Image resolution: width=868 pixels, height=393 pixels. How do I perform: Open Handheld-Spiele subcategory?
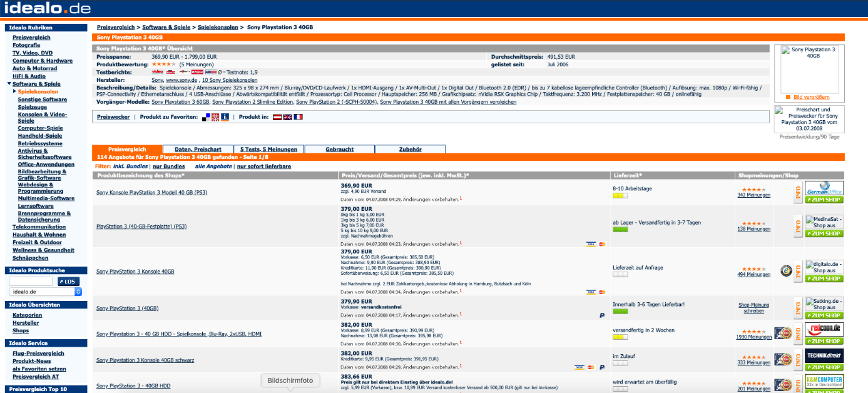pyautogui.click(x=40, y=136)
